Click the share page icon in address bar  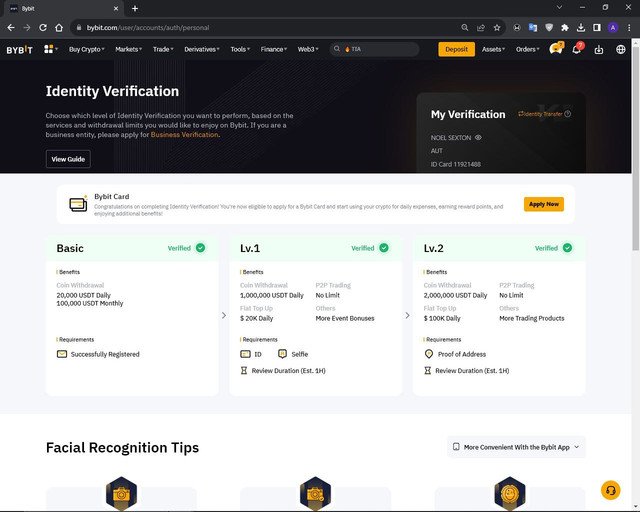(x=481, y=27)
